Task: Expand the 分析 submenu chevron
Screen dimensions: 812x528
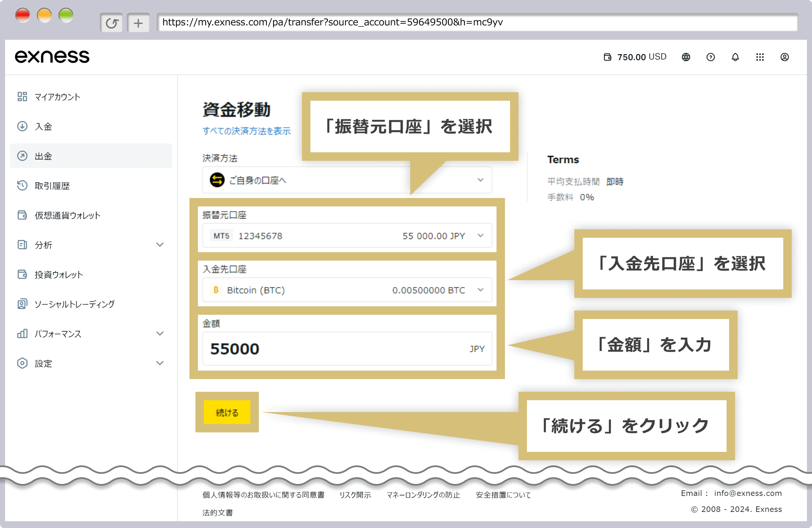Action: (x=160, y=245)
